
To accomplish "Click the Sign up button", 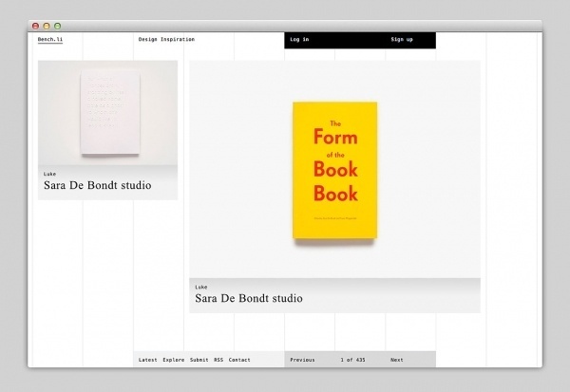I will coord(402,40).
